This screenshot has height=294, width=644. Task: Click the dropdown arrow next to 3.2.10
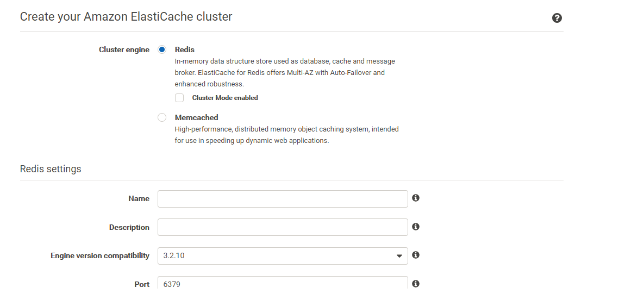(x=399, y=256)
